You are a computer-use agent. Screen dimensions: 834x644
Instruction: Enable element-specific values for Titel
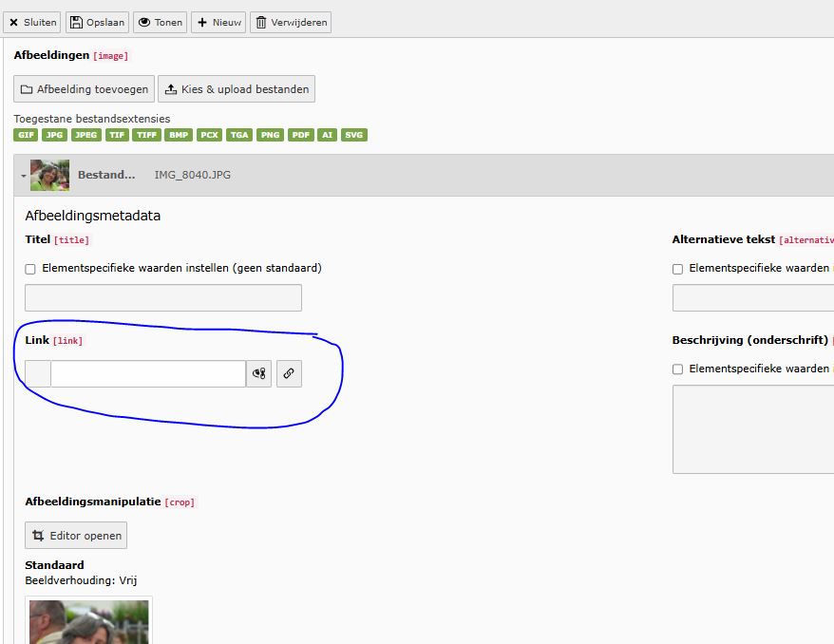pyautogui.click(x=30, y=269)
